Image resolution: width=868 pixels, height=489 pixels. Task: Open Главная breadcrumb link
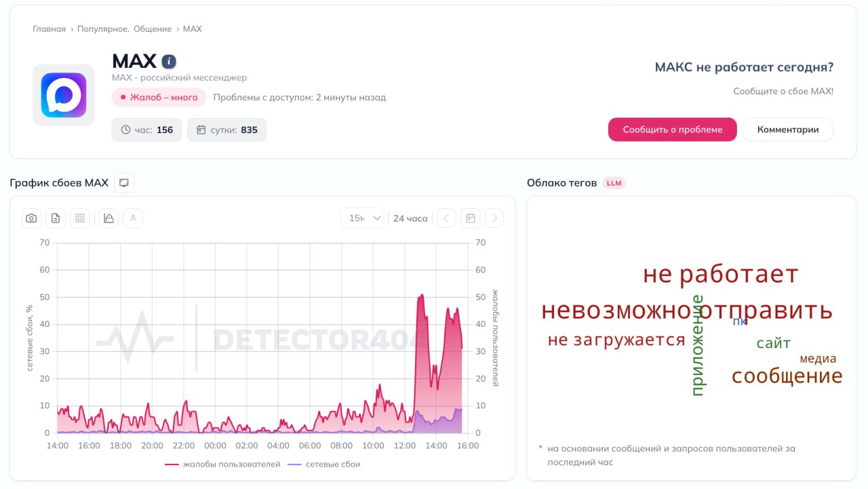[49, 29]
